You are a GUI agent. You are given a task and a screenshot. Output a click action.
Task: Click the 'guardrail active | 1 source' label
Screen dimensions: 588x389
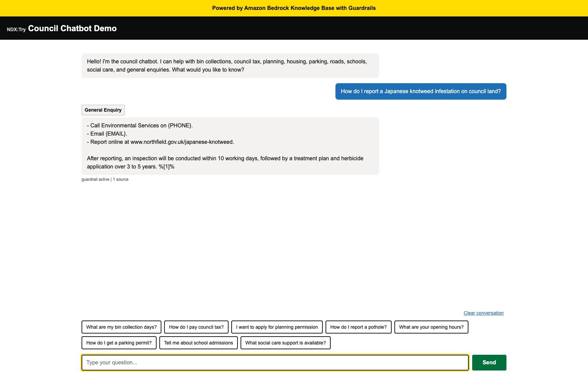[x=105, y=179]
